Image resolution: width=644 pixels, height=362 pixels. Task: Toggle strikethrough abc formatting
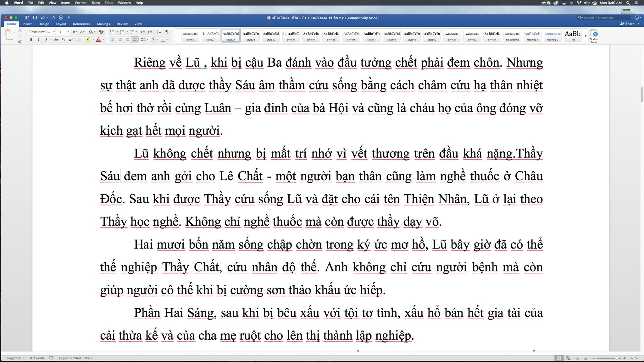tap(56, 40)
